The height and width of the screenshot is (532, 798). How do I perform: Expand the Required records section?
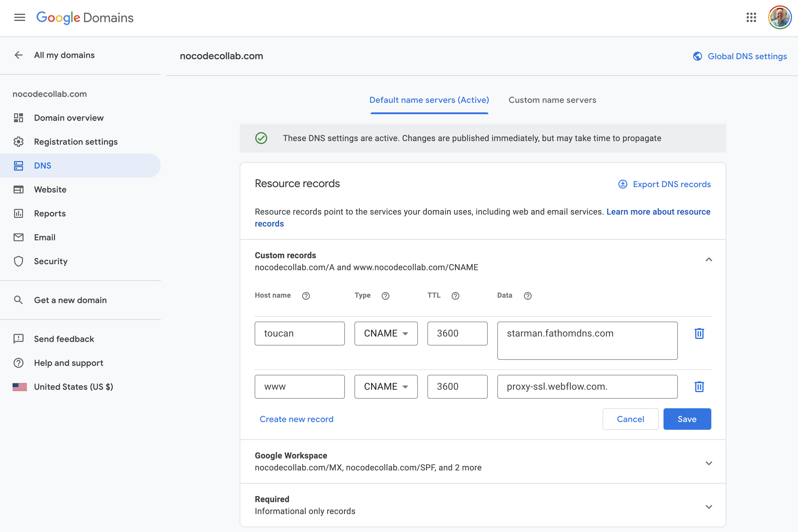coord(709,507)
